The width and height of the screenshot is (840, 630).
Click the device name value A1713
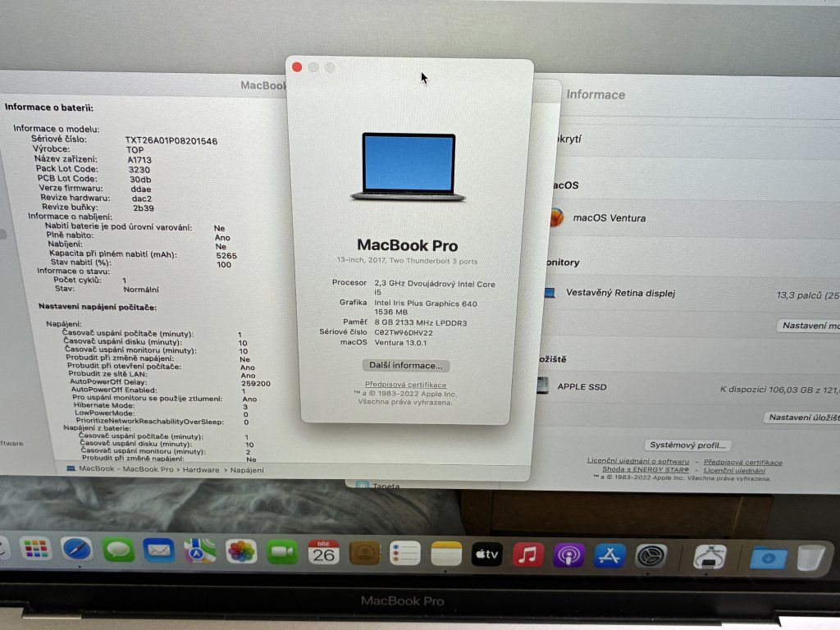pyautogui.click(x=139, y=160)
